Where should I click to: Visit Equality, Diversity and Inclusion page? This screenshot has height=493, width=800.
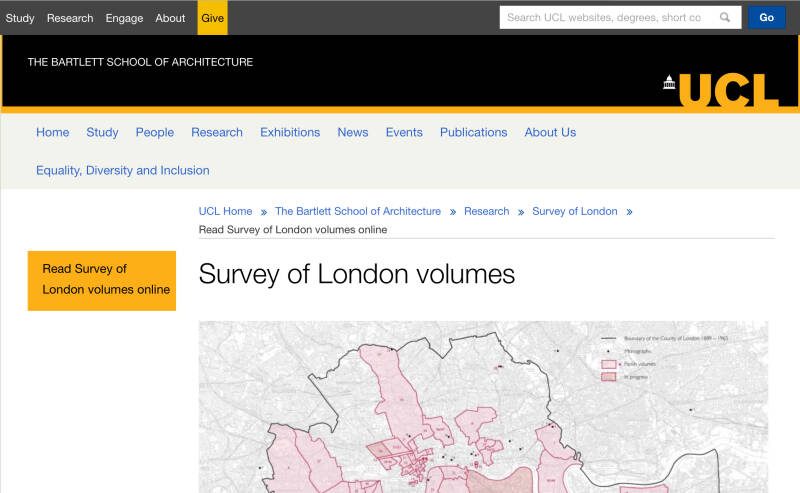tap(123, 170)
